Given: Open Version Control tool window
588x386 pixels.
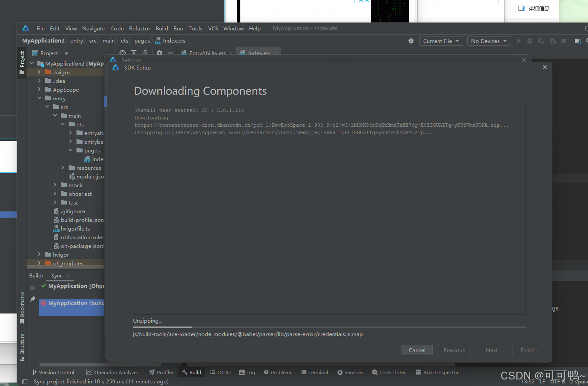Looking at the screenshot, I should click(x=53, y=373).
